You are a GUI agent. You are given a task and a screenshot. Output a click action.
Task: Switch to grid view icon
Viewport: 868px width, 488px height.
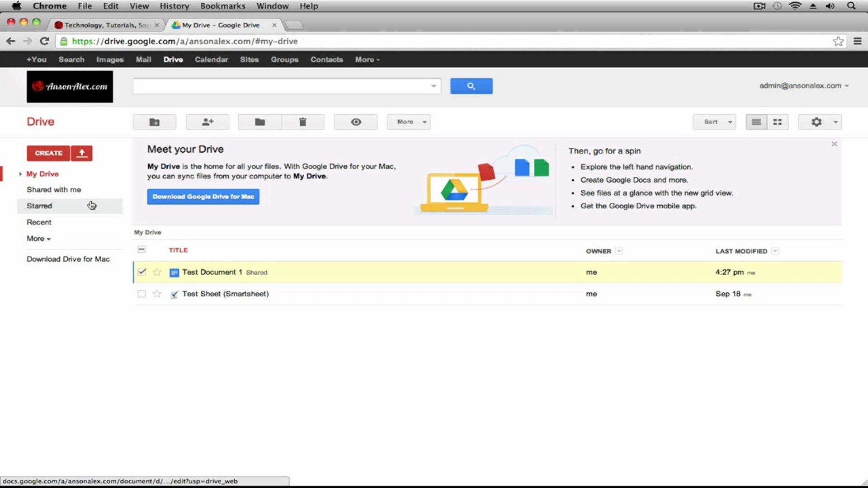pyautogui.click(x=778, y=122)
